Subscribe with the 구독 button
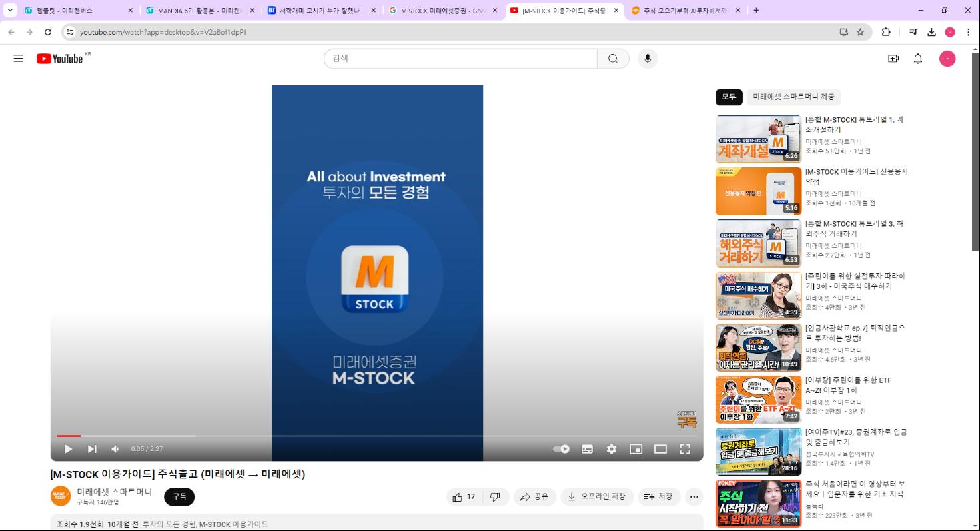Screen dimensions: 980x531 (x=179, y=496)
